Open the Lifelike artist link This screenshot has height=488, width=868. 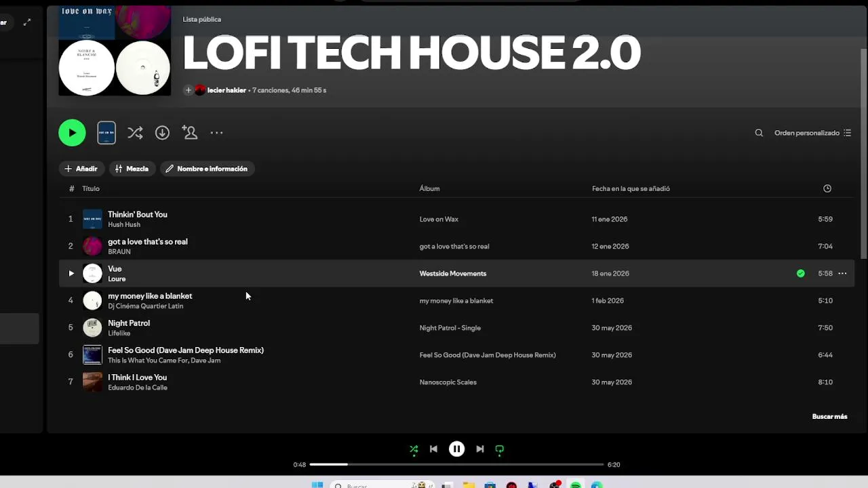pos(119,333)
